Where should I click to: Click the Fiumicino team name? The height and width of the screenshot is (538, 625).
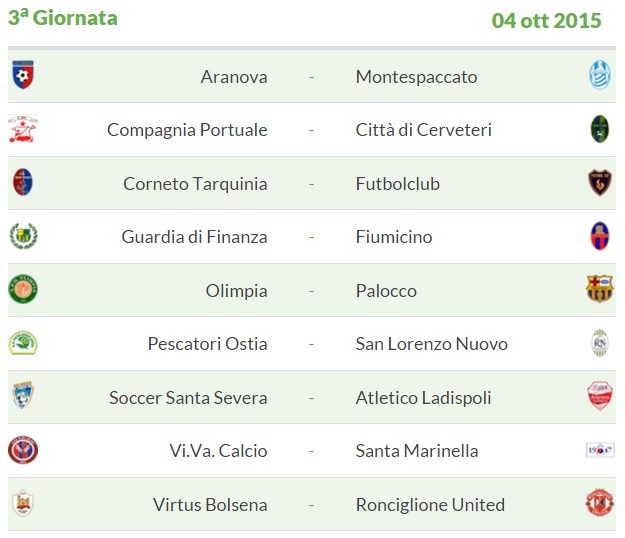pos(394,237)
